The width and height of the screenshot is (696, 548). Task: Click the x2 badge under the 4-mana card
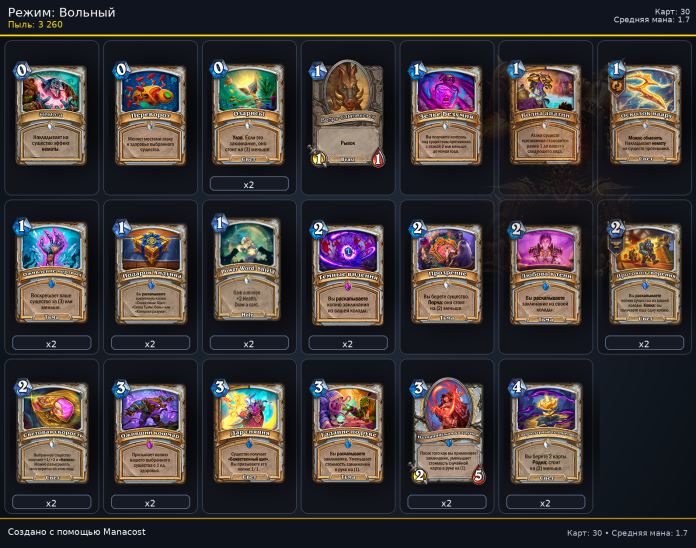click(546, 502)
